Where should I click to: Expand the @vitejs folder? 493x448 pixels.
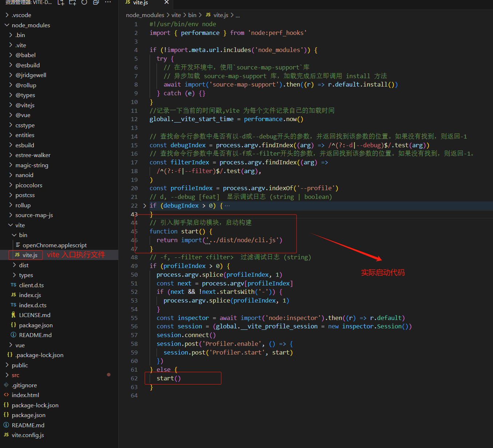[x=11, y=105]
